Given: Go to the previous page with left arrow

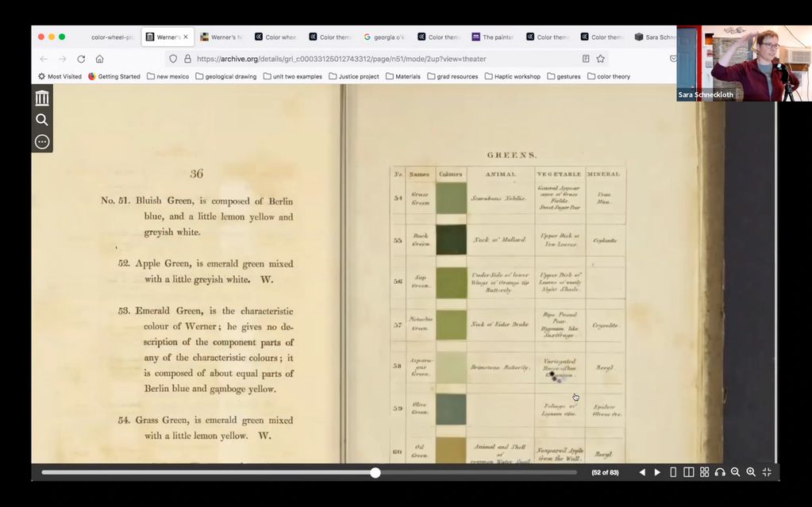Looking at the screenshot, I should tap(642, 472).
